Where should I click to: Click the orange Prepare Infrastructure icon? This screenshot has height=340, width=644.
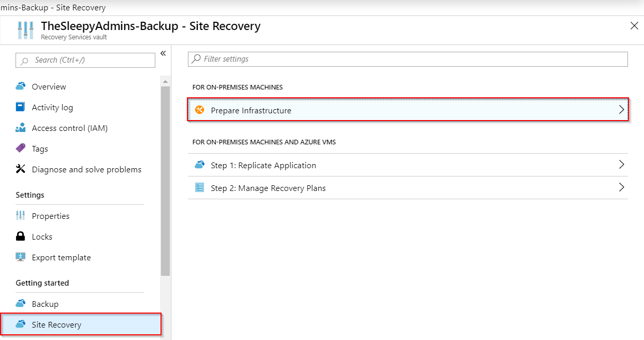tap(200, 110)
